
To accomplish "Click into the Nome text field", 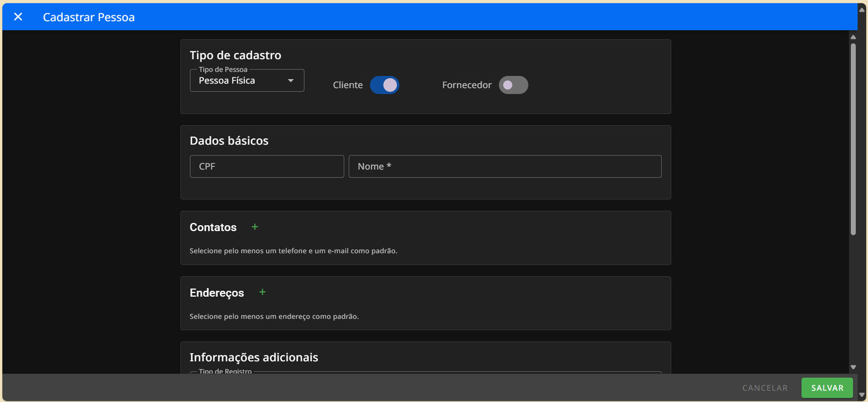I will point(505,167).
